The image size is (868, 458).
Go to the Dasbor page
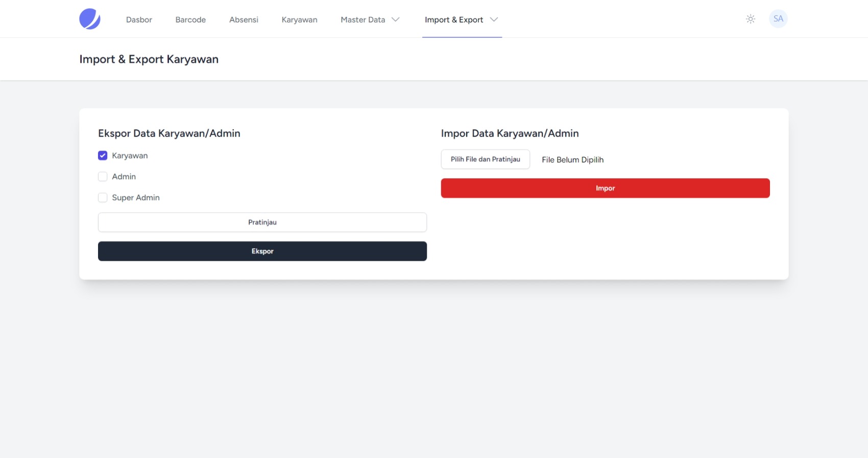click(x=139, y=19)
